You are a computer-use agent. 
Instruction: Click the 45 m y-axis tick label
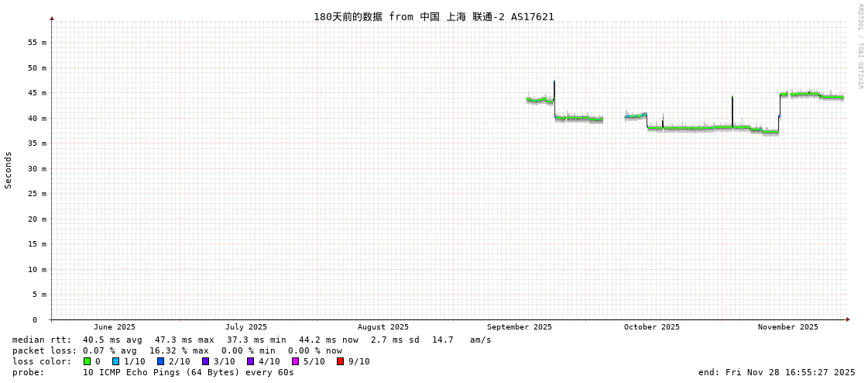click(x=38, y=93)
